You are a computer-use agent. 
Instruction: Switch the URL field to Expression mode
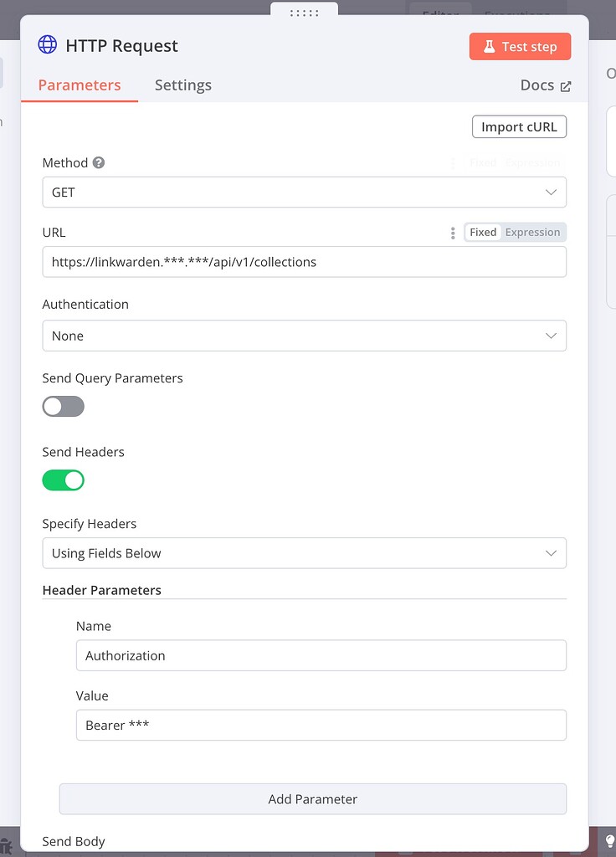tap(532, 232)
